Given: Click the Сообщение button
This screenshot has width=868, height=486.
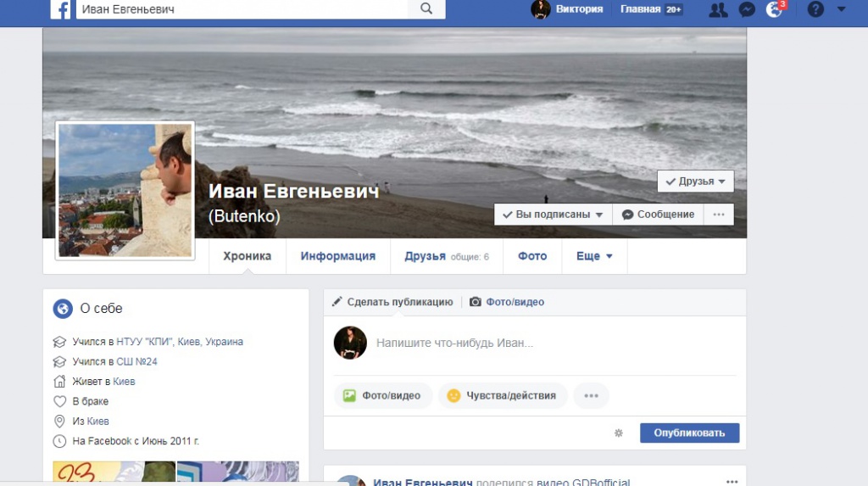Looking at the screenshot, I should (658, 215).
